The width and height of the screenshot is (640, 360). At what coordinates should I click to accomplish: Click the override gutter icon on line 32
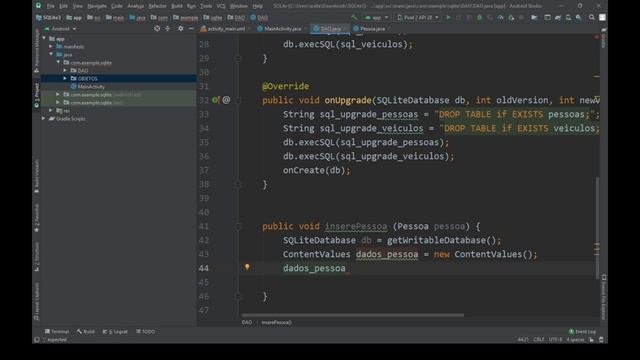point(216,100)
